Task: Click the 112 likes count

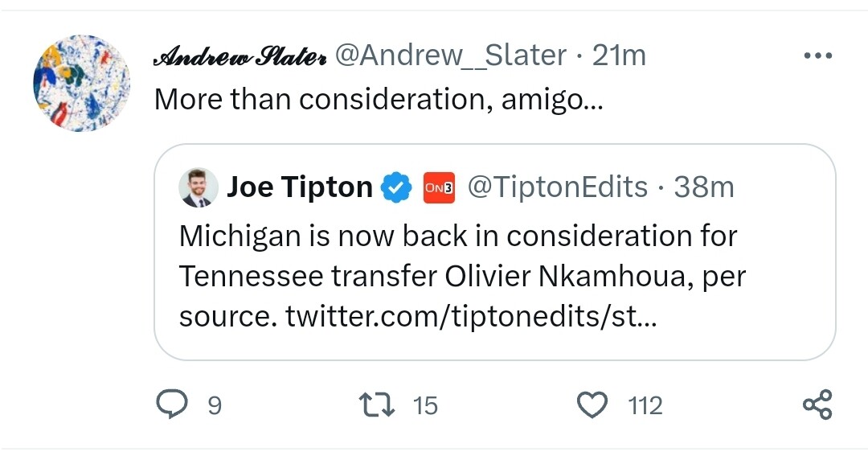Action: click(x=645, y=405)
